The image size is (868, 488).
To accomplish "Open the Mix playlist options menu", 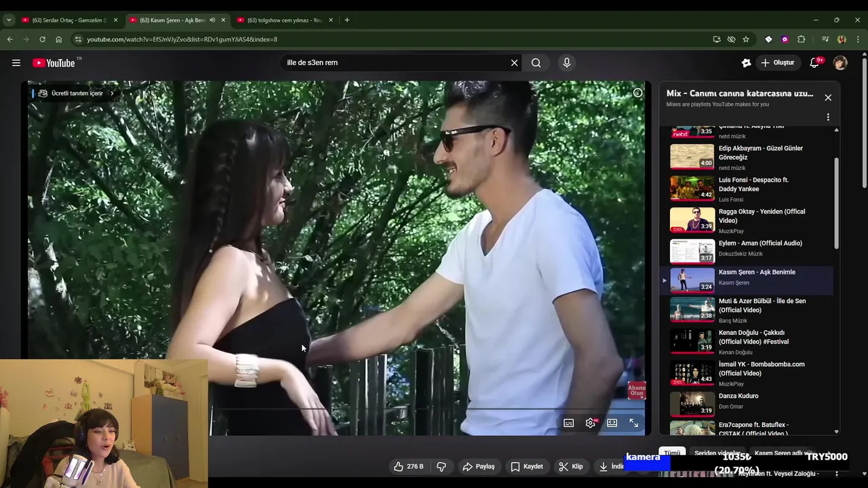I will [828, 117].
